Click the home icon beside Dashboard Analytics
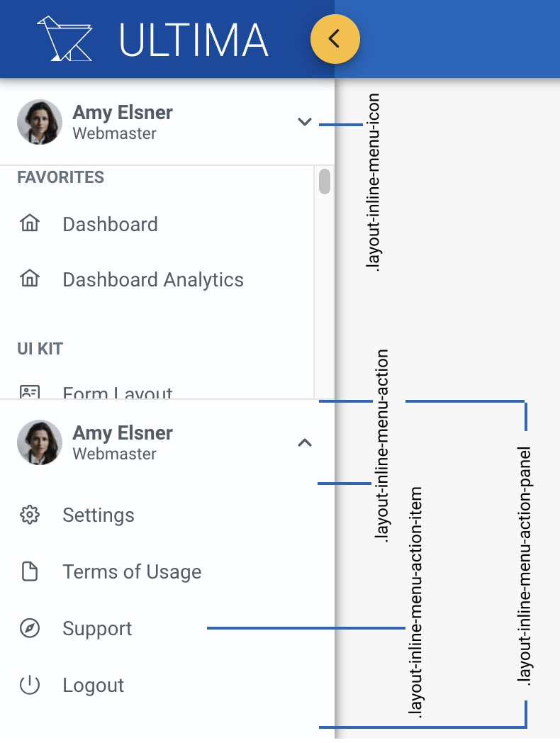Image resolution: width=560 pixels, height=743 pixels. [30, 279]
